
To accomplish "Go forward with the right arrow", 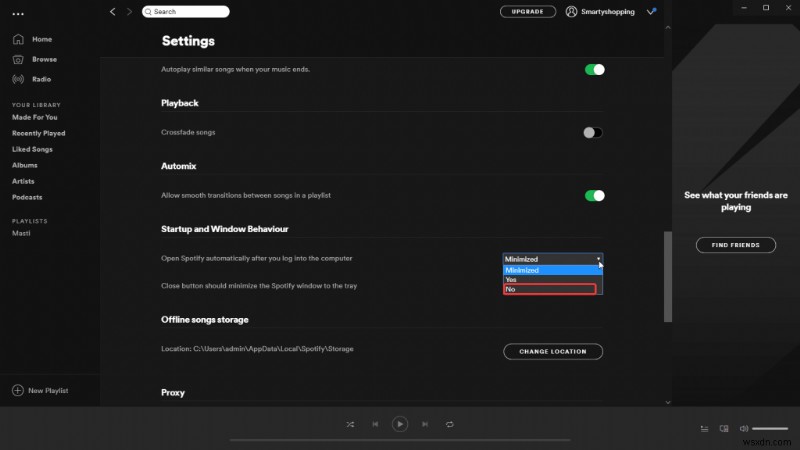I will point(129,11).
